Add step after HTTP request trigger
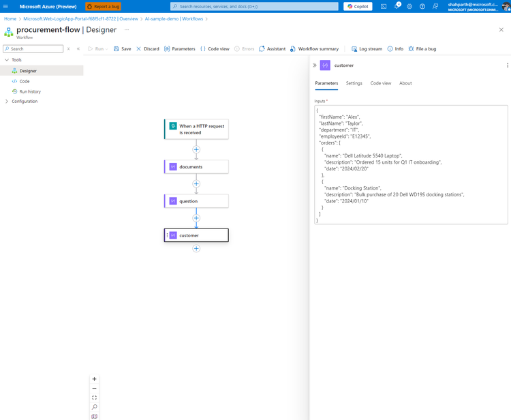 196,150
